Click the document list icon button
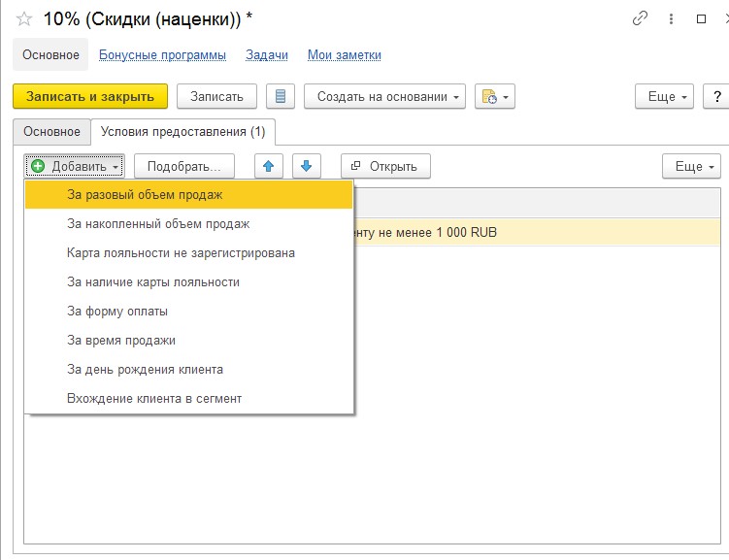 point(281,96)
